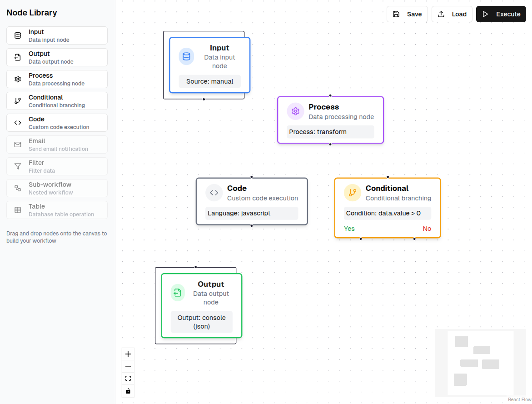Click the green icon on the Output canvas node
532x404 pixels.
pos(178,293)
